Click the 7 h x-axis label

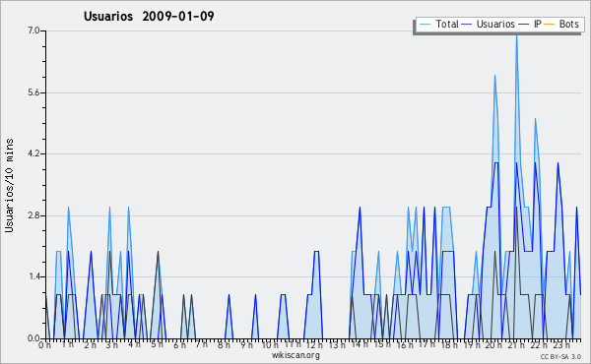point(202,344)
